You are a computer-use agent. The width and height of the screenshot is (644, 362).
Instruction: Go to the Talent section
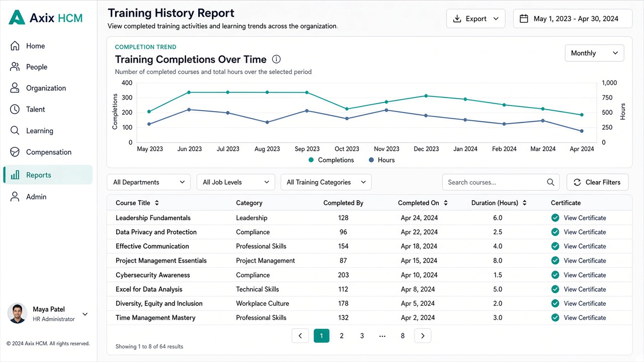point(48,109)
